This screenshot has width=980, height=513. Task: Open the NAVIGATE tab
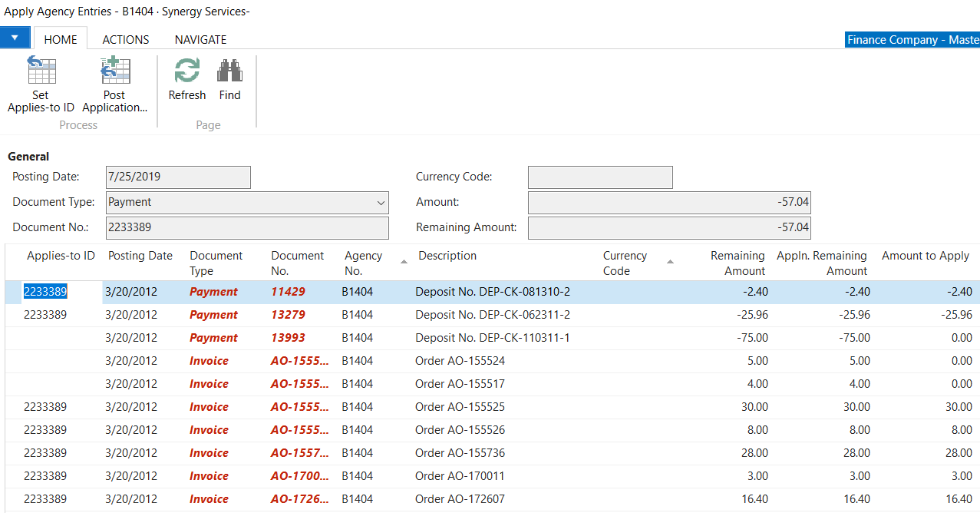[200, 39]
